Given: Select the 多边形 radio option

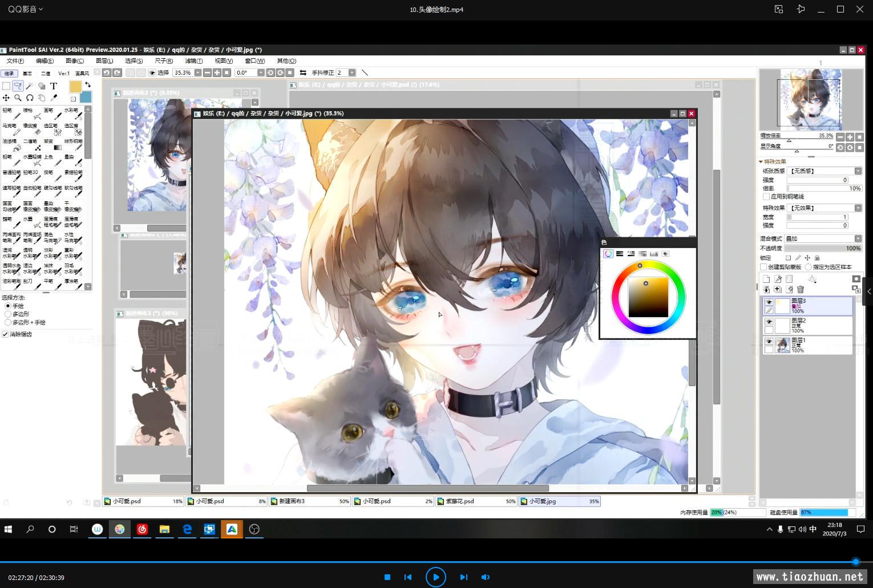Looking at the screenshot, I should (8, 314).
